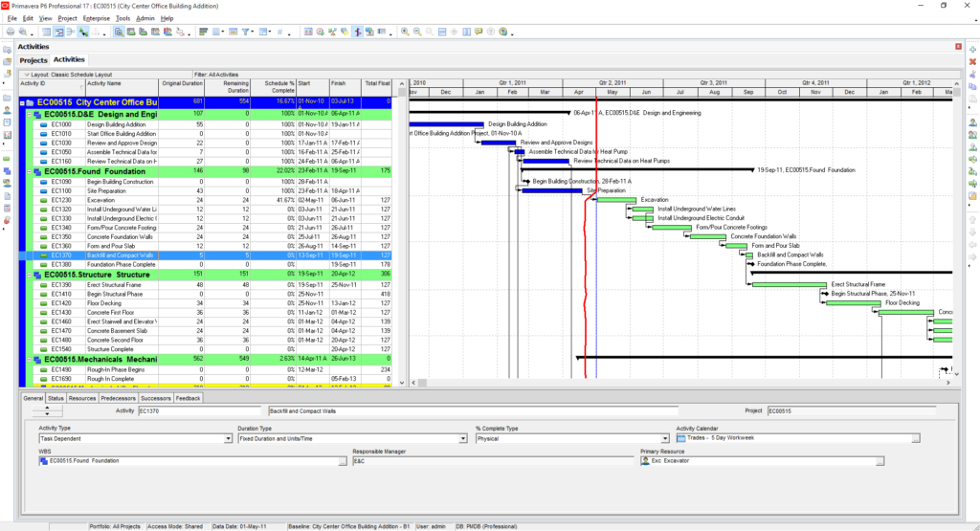Click the Filter funnel toolbar icon
980x531 pixels.
(247, 32)
